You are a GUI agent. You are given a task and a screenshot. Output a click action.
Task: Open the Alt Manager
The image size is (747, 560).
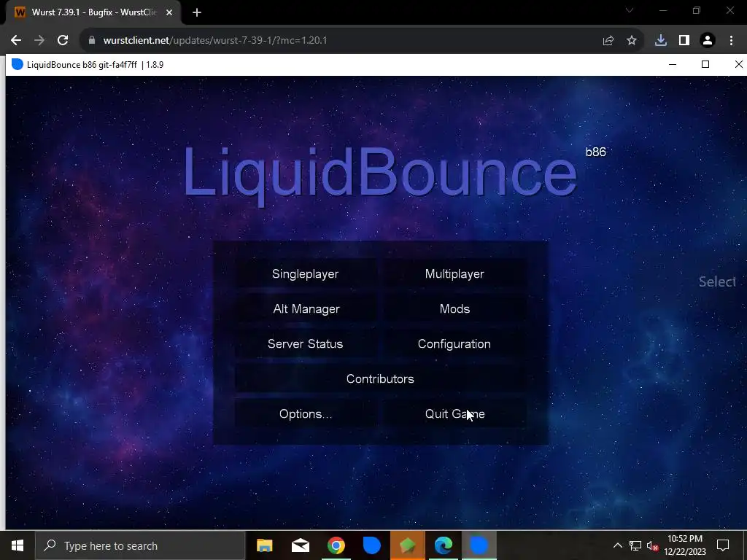pyautogui.click(x=306, y=308)
